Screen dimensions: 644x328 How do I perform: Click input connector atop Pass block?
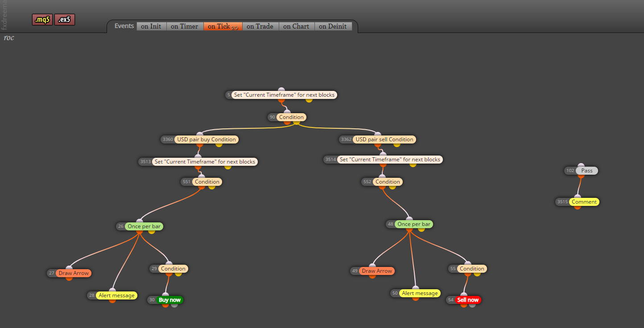click(581, 166)
